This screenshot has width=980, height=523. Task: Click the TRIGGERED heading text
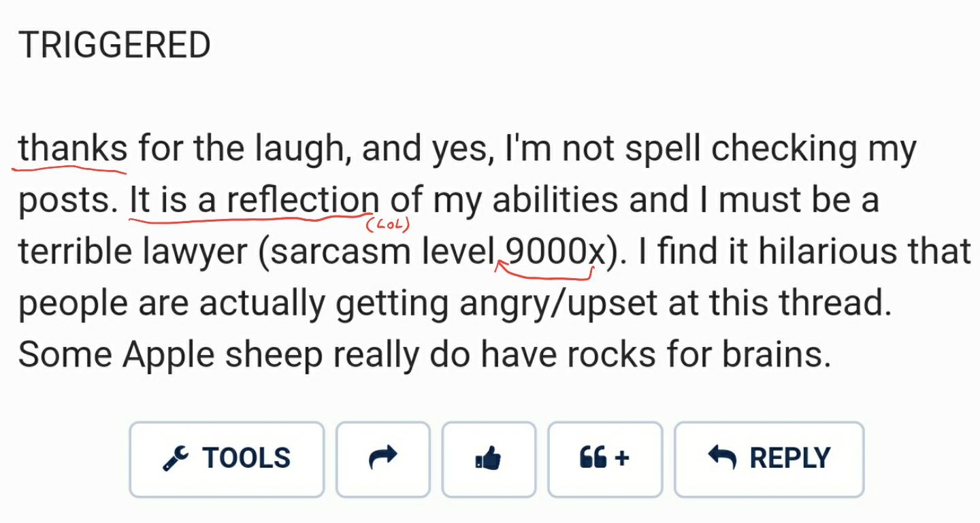[x=114, y=46]
